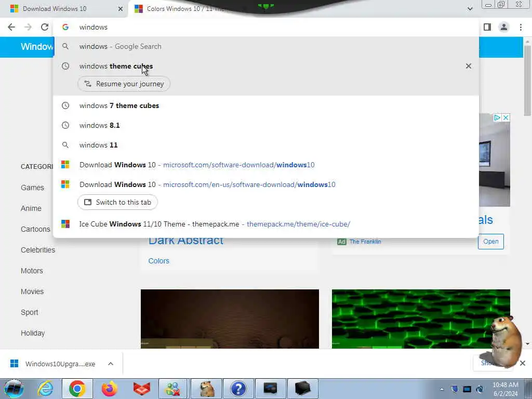Open the red Comodo taskbar icon
The width and height of the screenshot is (532, 399).
click(x=141, y=389)
